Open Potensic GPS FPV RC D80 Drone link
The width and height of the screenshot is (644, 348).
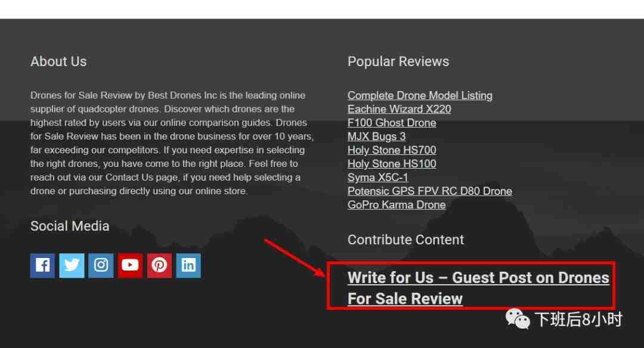click(429, 191)
